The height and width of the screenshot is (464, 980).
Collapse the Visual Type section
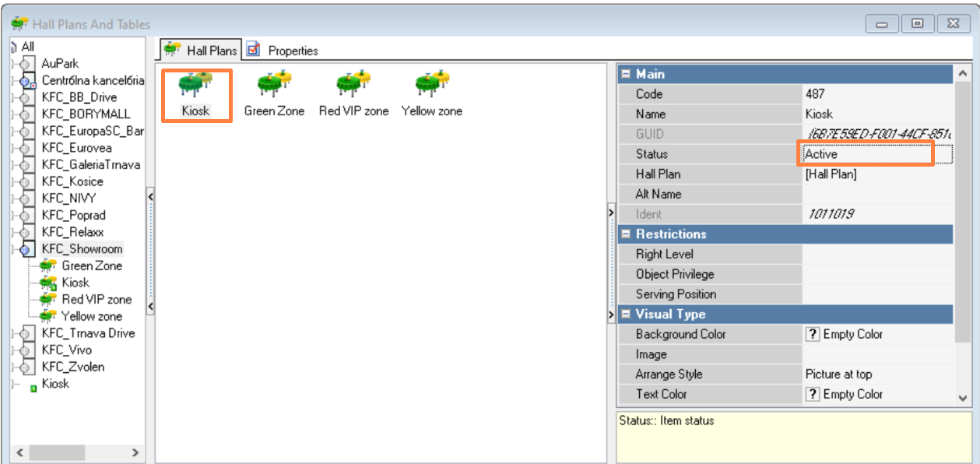(625, 315)
